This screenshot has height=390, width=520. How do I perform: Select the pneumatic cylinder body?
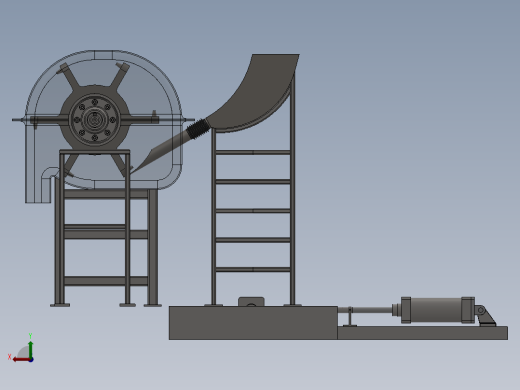(438, 310)
